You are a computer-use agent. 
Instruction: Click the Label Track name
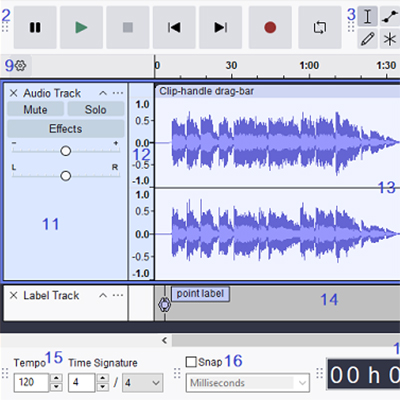(x=51, y=295)
